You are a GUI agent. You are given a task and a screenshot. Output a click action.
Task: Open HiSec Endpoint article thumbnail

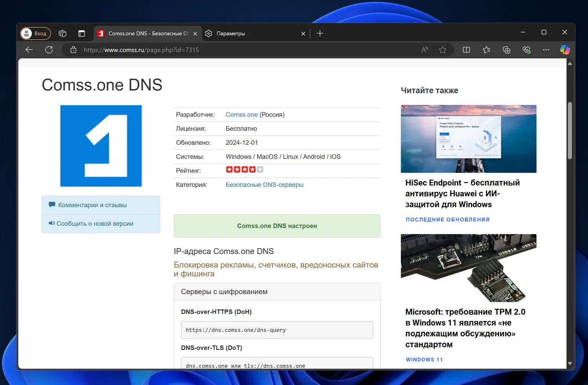tap(468, 139)
